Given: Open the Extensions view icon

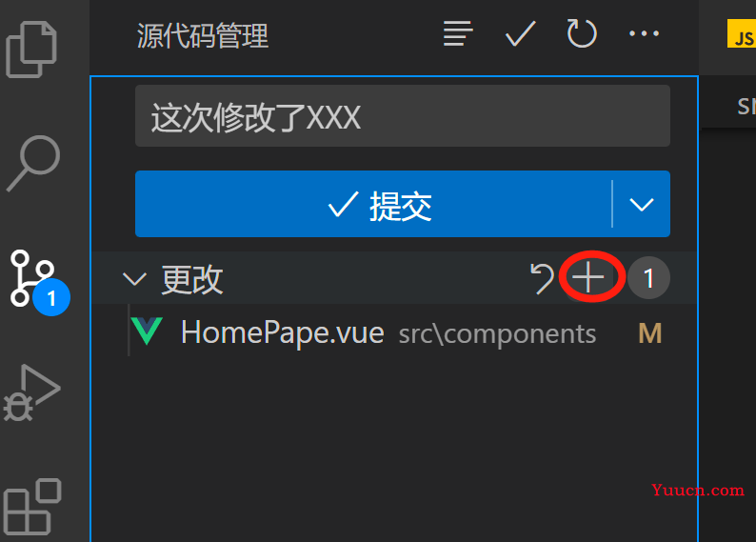Looking at the screenshot, I should [x=31, y=507].
